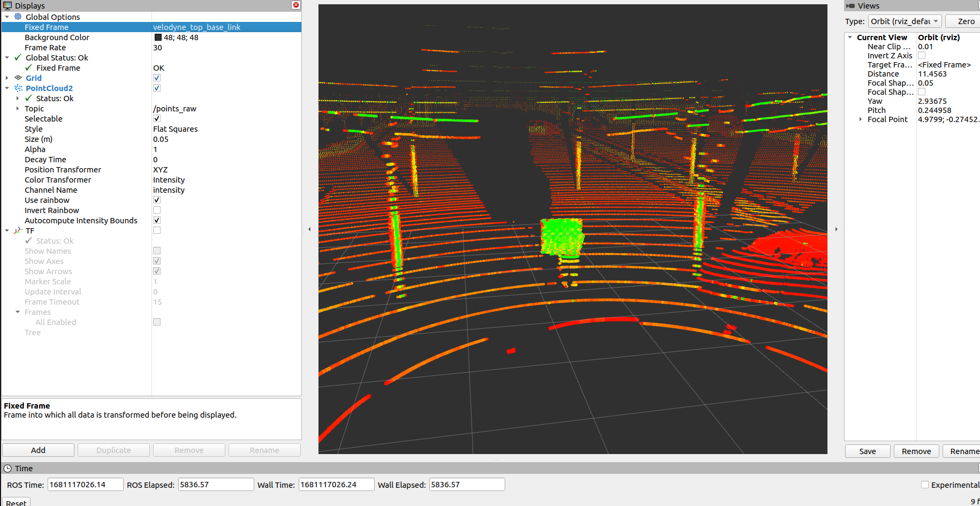Enable the Invert Rainbow checkbox
Image resolution: width=980 pixels, height=506 pixels.
click(x=157, y=210)
